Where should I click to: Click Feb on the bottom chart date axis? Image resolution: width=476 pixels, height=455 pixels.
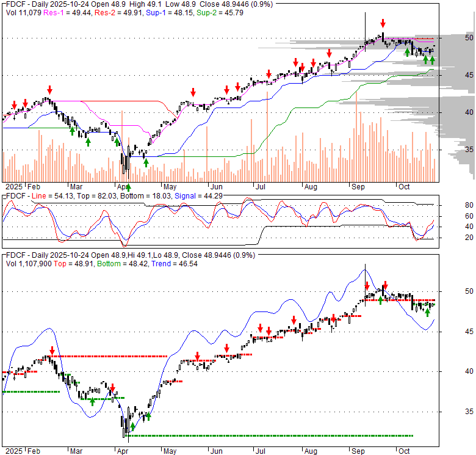click(34, 451)
